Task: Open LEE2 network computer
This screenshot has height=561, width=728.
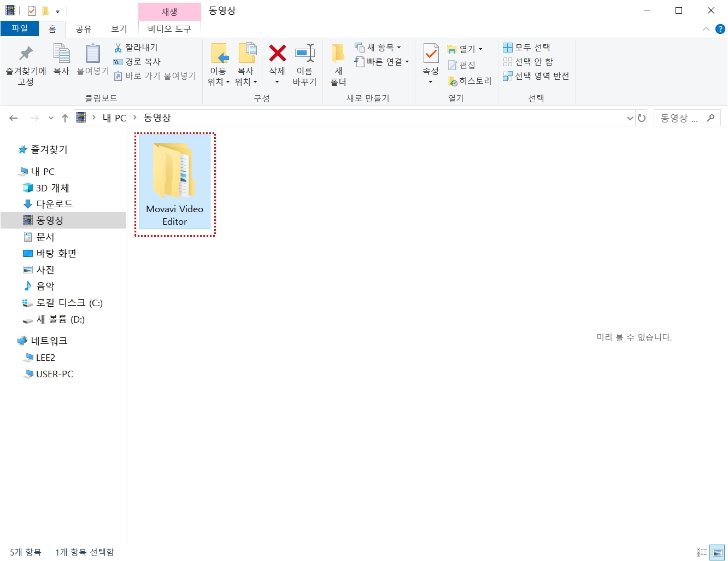Action: point(39,358)
